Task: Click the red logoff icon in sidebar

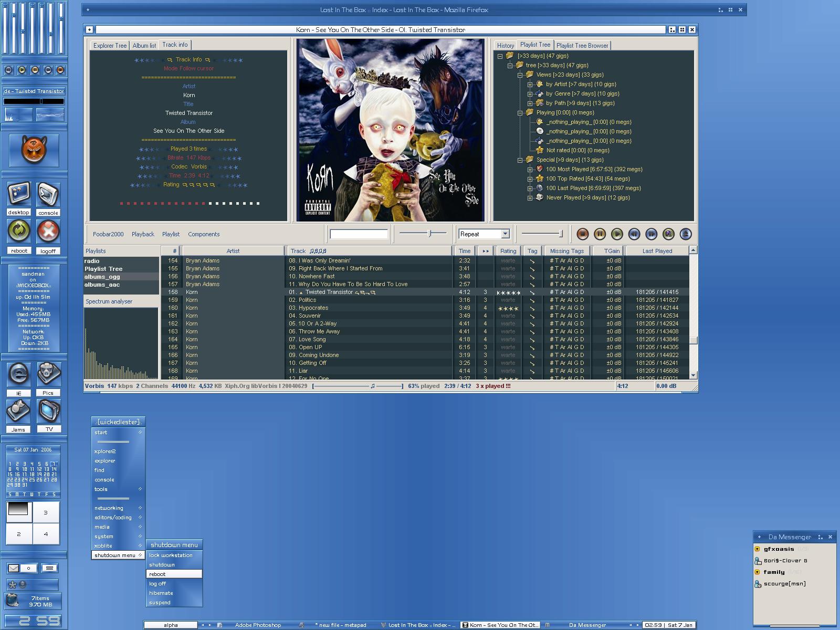Action: [48, 231]
